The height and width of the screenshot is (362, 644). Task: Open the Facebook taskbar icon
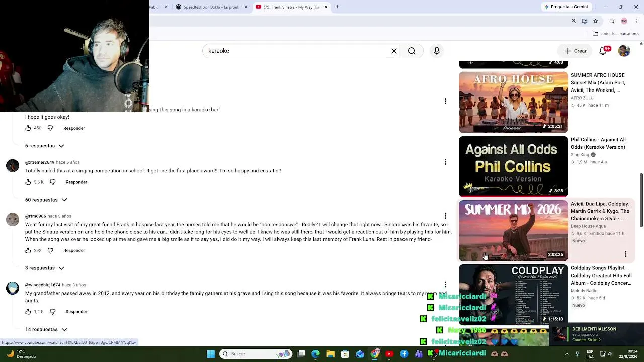tap(404, 354)
